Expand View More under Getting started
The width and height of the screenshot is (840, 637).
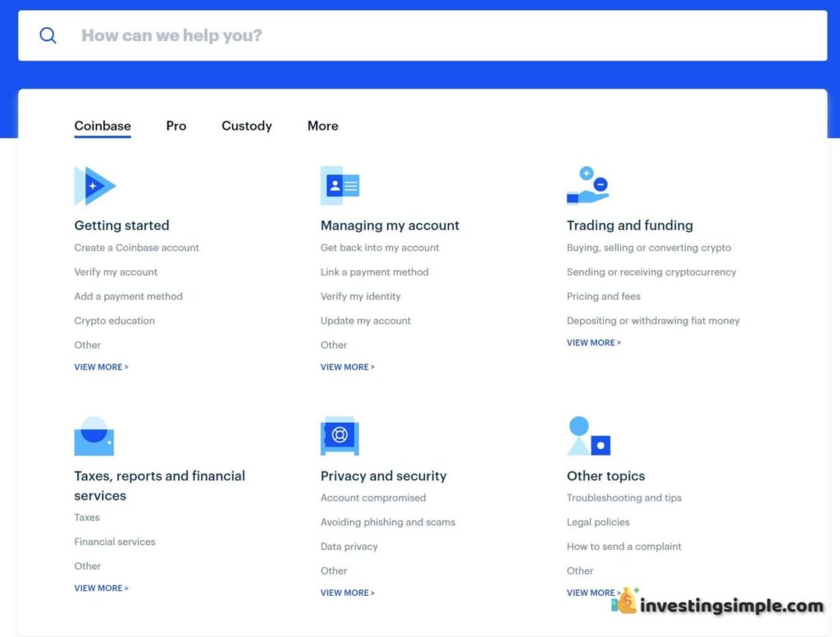101,367
